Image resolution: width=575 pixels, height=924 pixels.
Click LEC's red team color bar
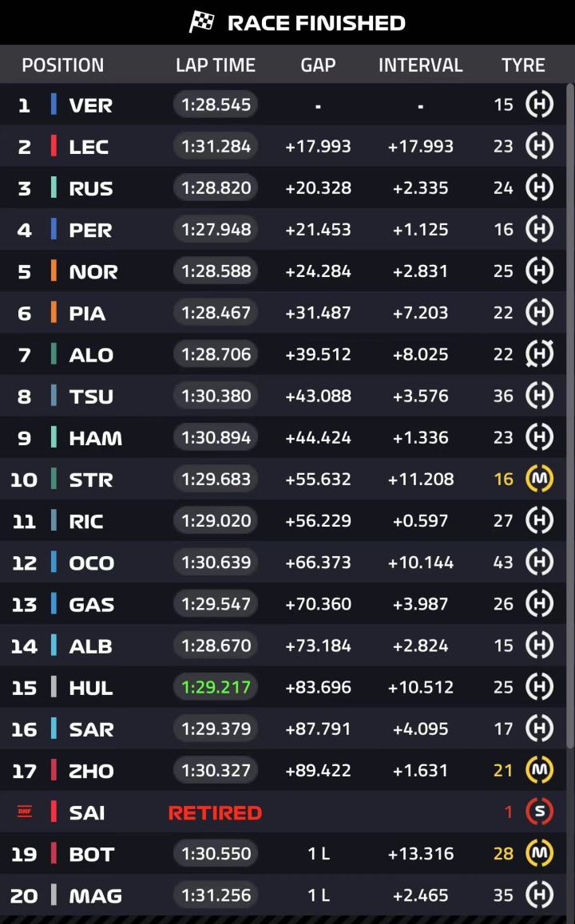(x=54, y=145)
